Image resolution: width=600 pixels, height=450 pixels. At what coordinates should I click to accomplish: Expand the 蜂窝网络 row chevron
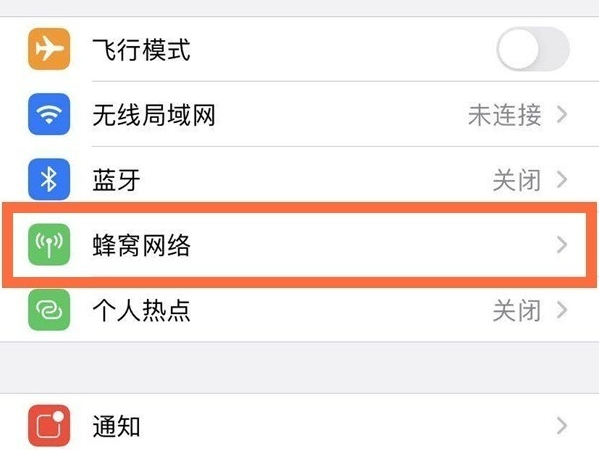(x=562, y=245)
